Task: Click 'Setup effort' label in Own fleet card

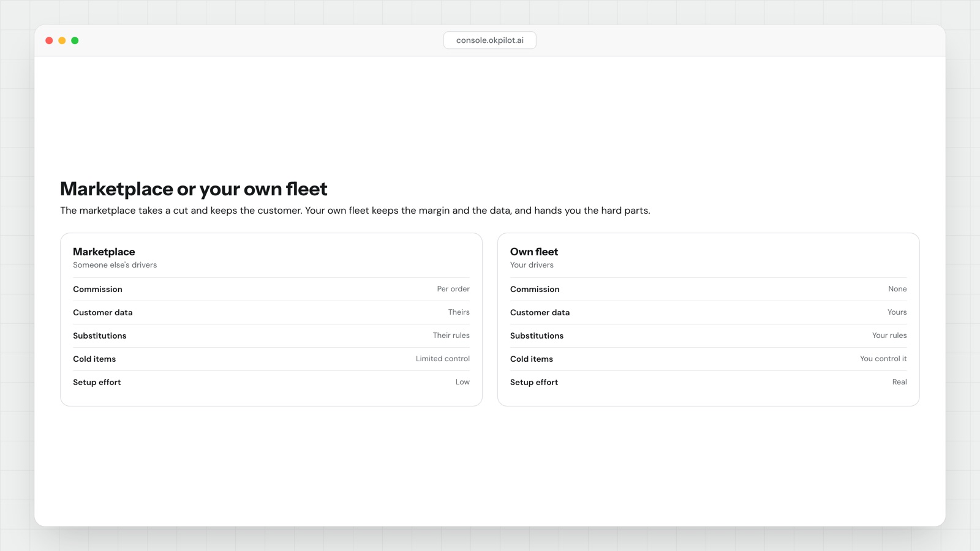Action: pos(534,383)
